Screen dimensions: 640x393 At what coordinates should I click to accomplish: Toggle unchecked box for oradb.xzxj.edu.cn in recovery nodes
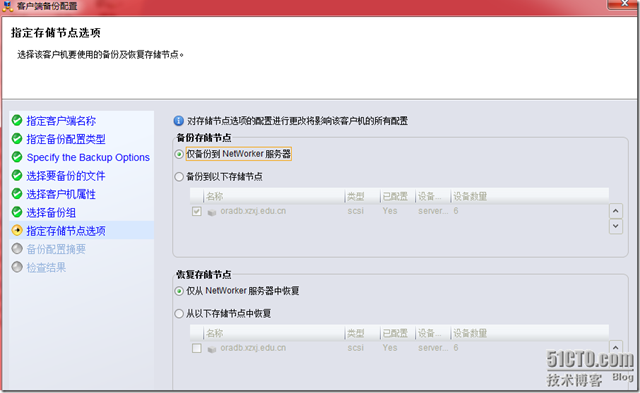pos(197,348)
